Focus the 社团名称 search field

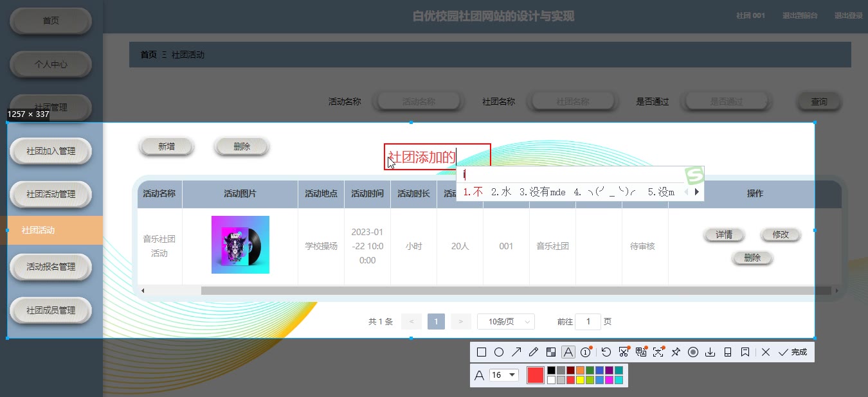pyautogui.click(x=573, y=101)
